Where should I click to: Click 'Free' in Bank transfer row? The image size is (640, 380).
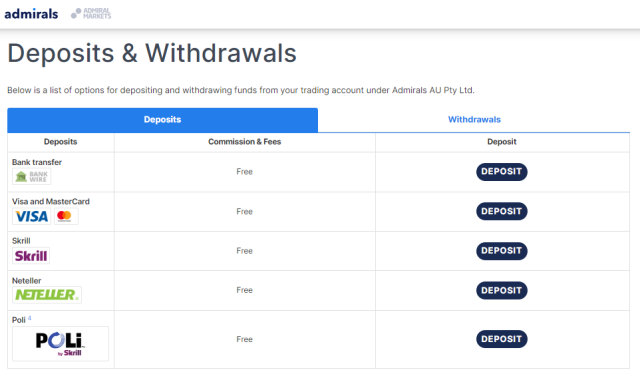tap(244, 172)
